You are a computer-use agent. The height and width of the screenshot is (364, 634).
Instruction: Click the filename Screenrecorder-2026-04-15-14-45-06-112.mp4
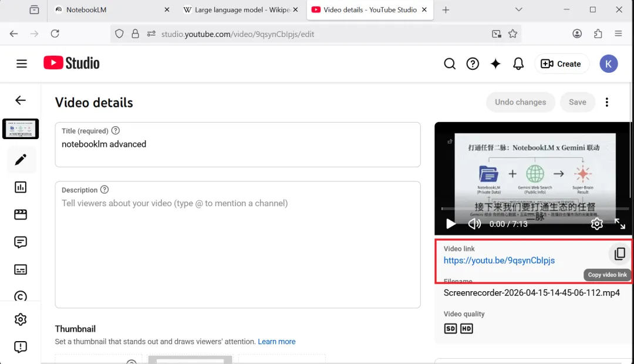[532, 293]
